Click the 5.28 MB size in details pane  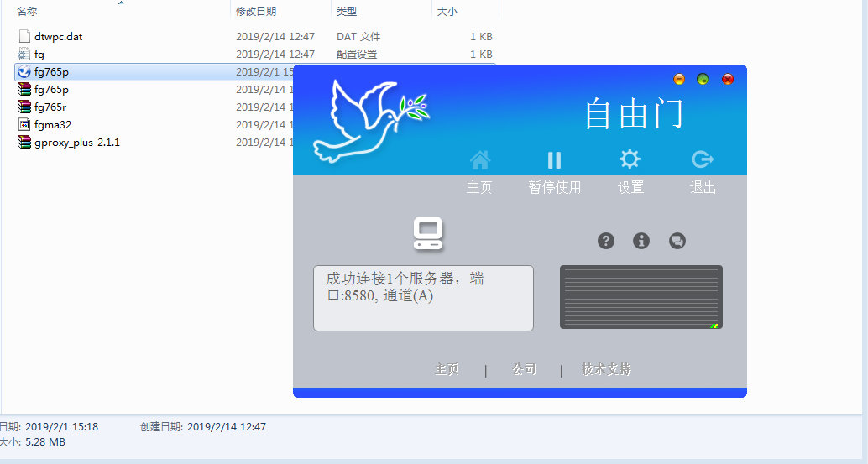[44, 442]
